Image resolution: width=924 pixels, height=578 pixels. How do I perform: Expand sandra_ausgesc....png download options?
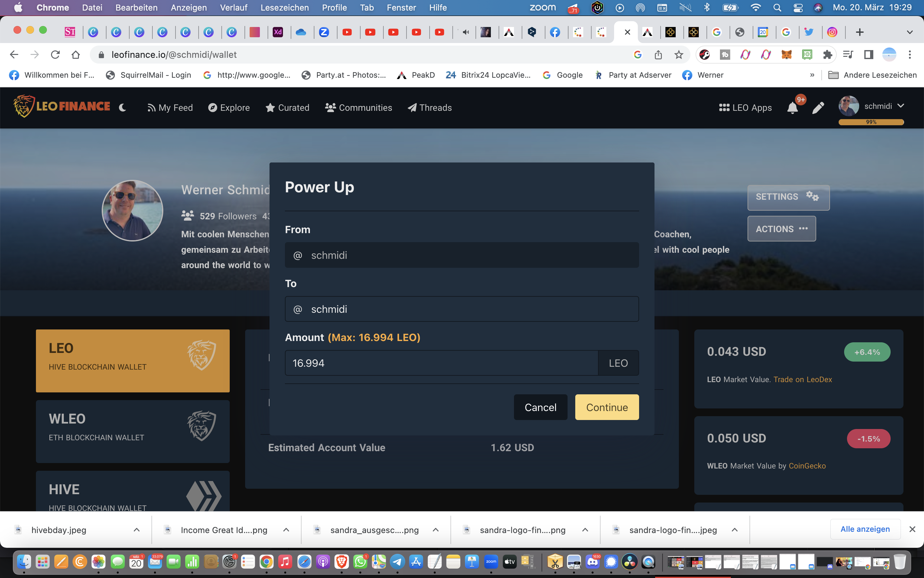[x=435, y=530]
